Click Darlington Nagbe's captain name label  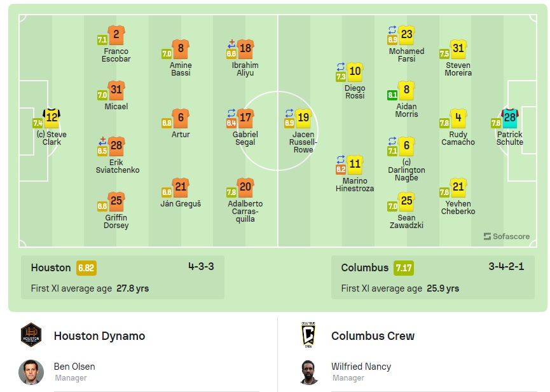[406, 170]
